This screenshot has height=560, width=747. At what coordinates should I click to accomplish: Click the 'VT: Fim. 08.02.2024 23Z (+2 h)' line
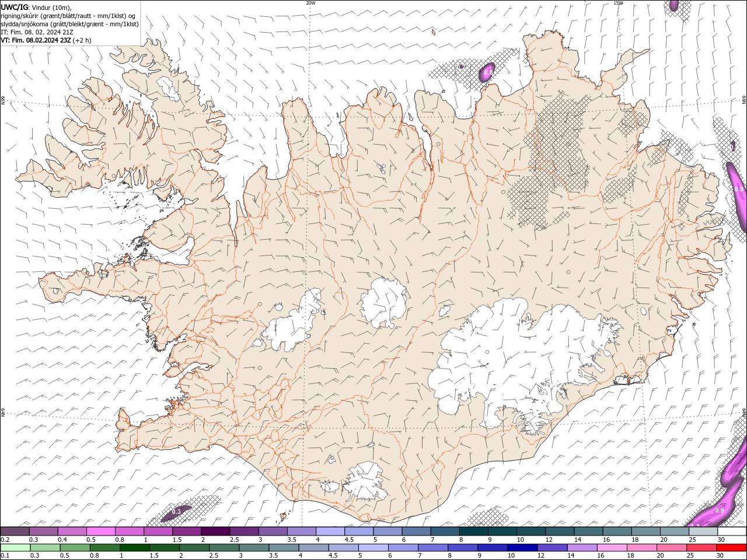(x=46, y=40)
